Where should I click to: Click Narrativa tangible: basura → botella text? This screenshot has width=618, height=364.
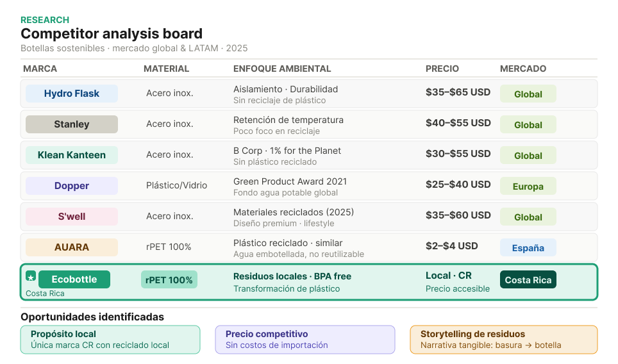tap(490, 345)
